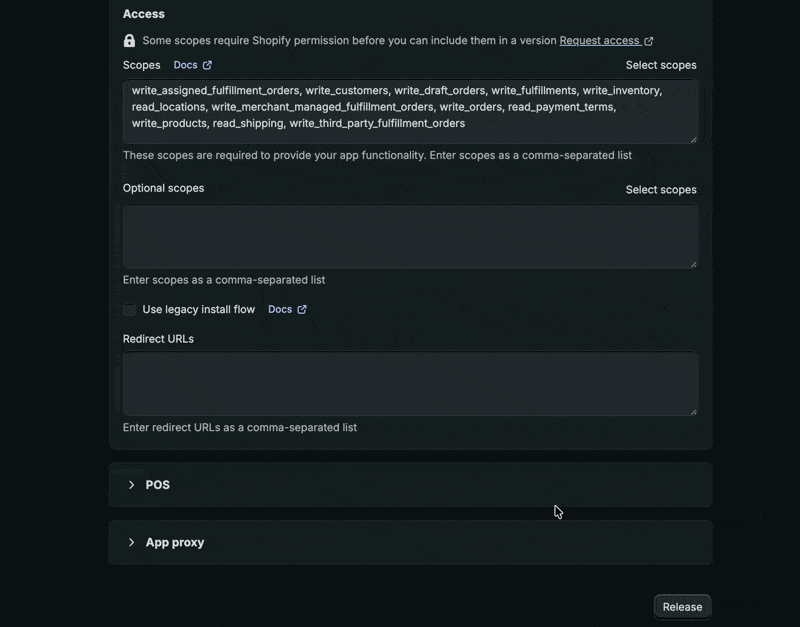
Task: Open the POS section header
Action: (411, 485)
